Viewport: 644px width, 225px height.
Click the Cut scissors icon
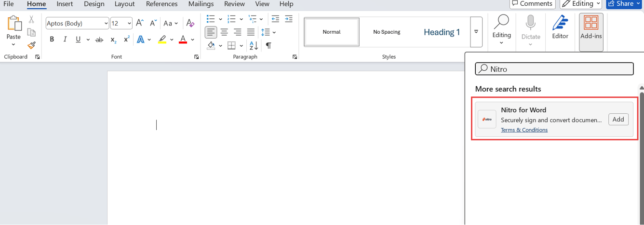tap(31, 19)
